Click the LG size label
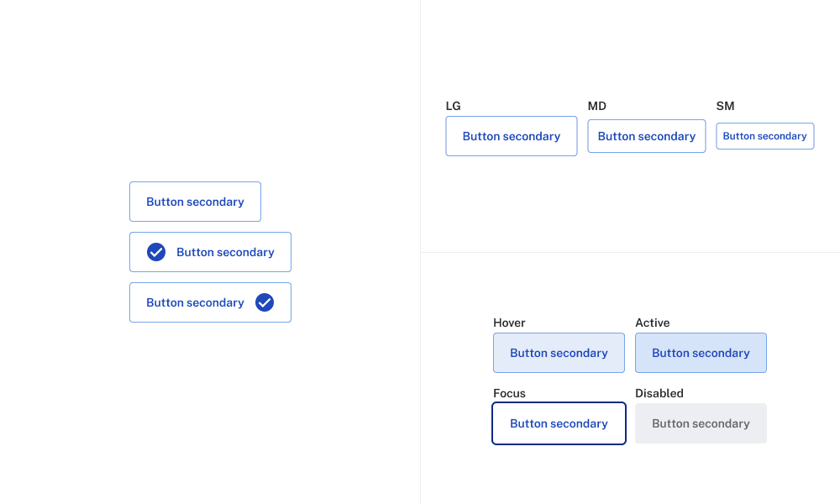Image resolution: width=840 pixels, height=504 pixels. pyautogui.click(x=453, y=106)
